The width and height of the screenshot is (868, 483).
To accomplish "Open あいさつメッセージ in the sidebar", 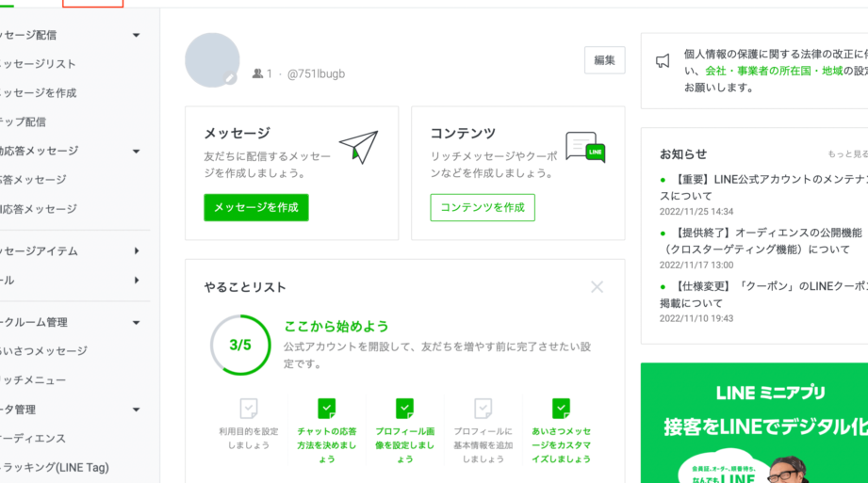I will (43, 351).
